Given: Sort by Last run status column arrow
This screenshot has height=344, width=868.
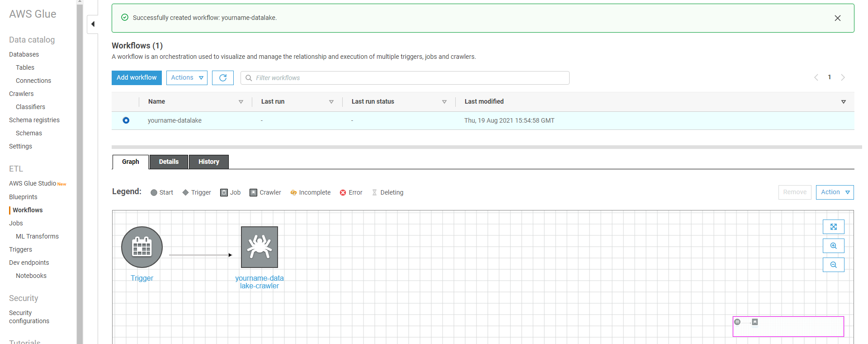Looking at the screenshot, I should click(x=444, y=102).
